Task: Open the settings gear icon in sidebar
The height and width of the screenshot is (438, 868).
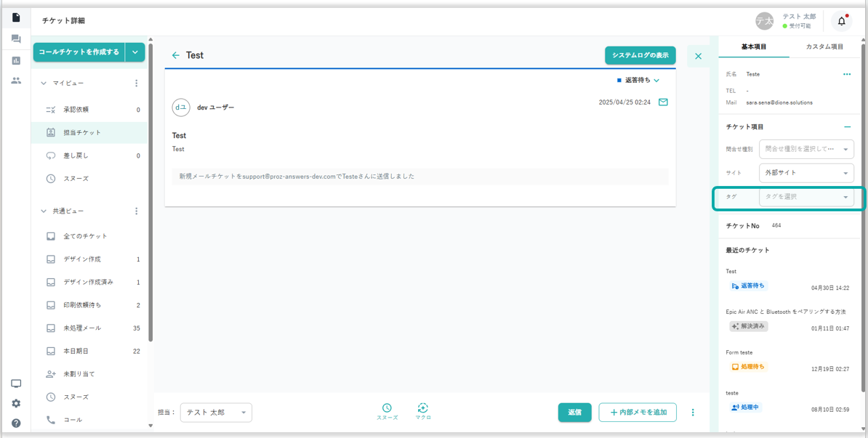Action: (x=16, y=404)
